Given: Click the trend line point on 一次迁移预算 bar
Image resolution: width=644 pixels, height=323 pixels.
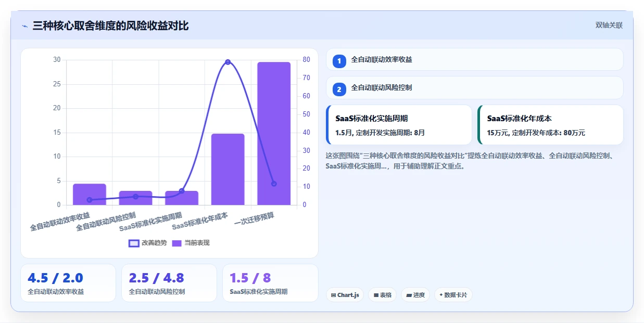Looking at the screenshot, I should tap(274, 184).
